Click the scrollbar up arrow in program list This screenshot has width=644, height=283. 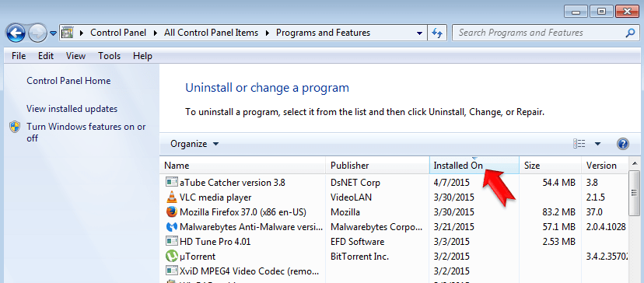[x=635, y=163]
